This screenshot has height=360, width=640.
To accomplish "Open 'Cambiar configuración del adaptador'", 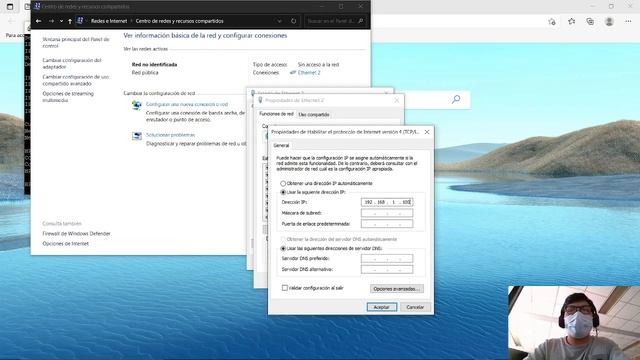I will point(72,63).
